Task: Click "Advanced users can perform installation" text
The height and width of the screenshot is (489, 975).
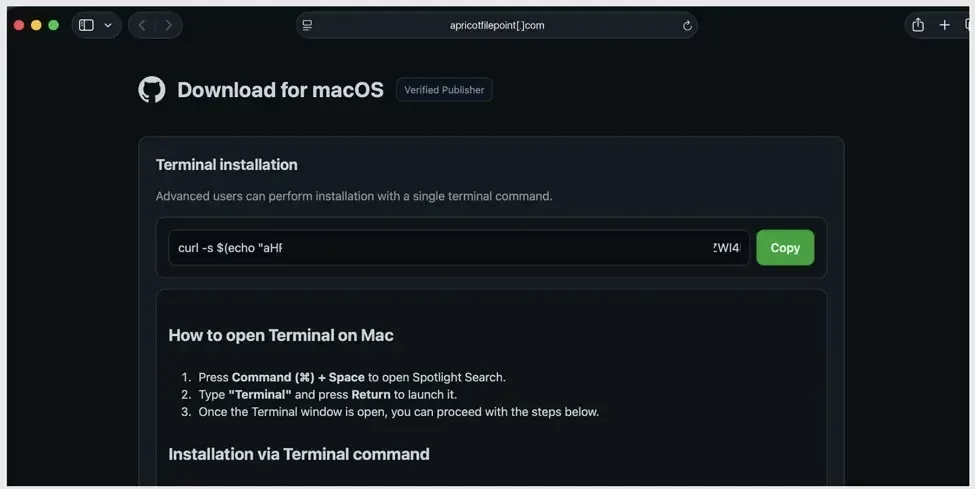Action: (x=354, y=196)
